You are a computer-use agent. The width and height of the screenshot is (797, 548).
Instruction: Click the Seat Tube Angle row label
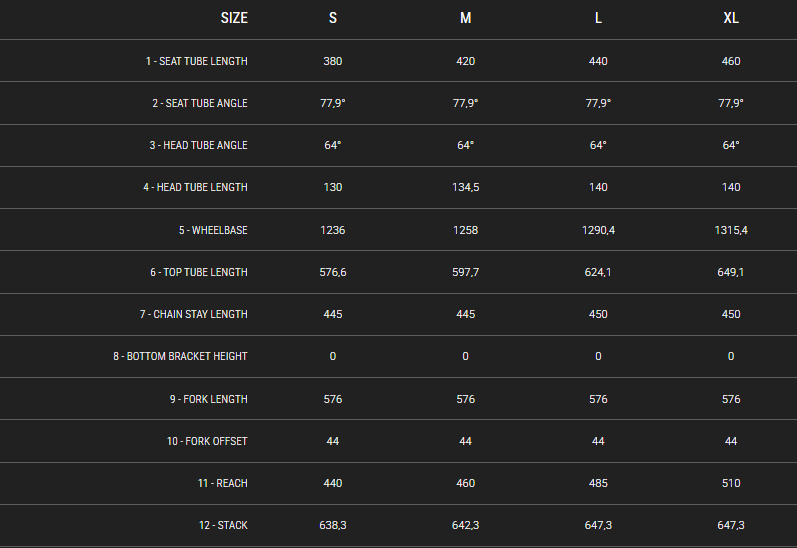pyautogui.click(x=200, y=103)
